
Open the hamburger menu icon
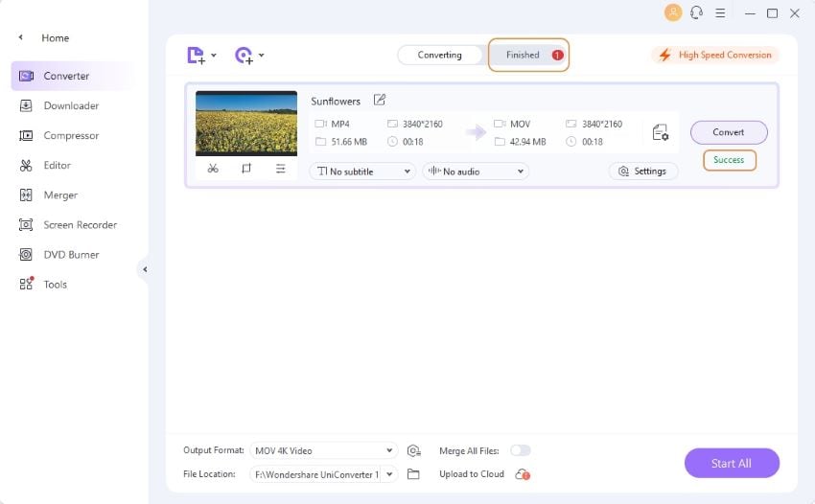720,13
